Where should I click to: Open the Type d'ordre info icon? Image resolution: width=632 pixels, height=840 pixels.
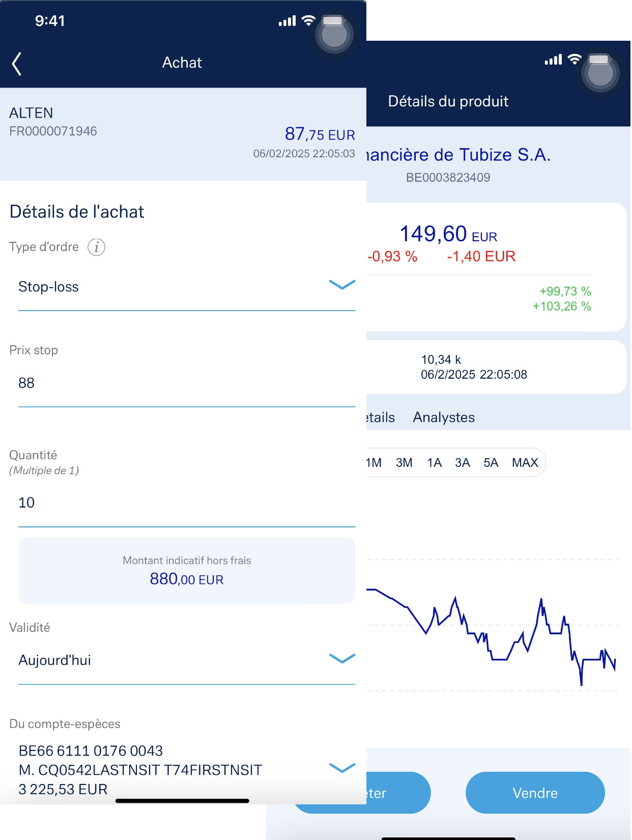pyautogui.click(x=96, y=247)
